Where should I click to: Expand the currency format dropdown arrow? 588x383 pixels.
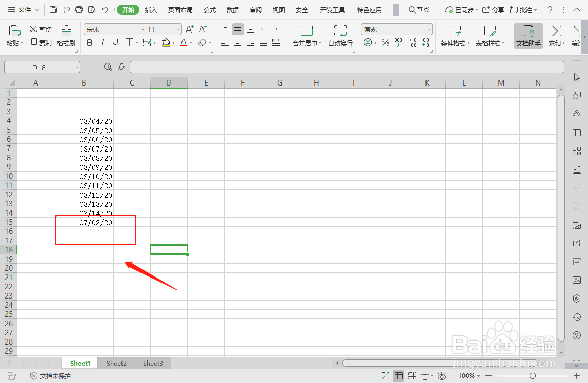pyautogui.click(x=375, y=42)
